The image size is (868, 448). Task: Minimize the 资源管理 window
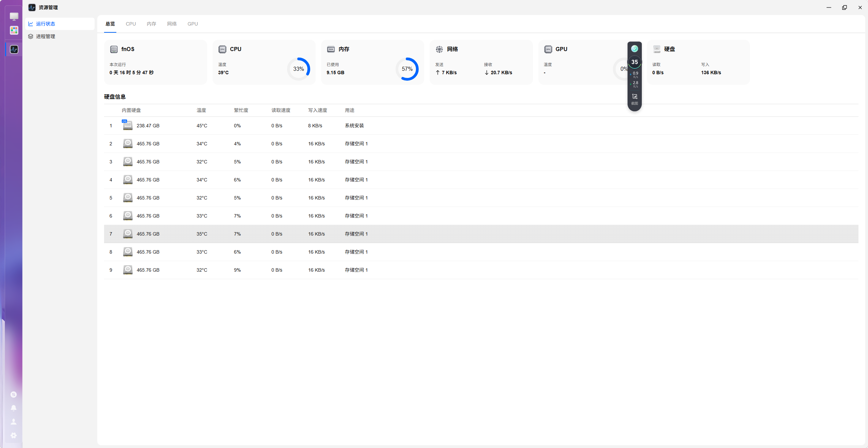tap(829, 7)
